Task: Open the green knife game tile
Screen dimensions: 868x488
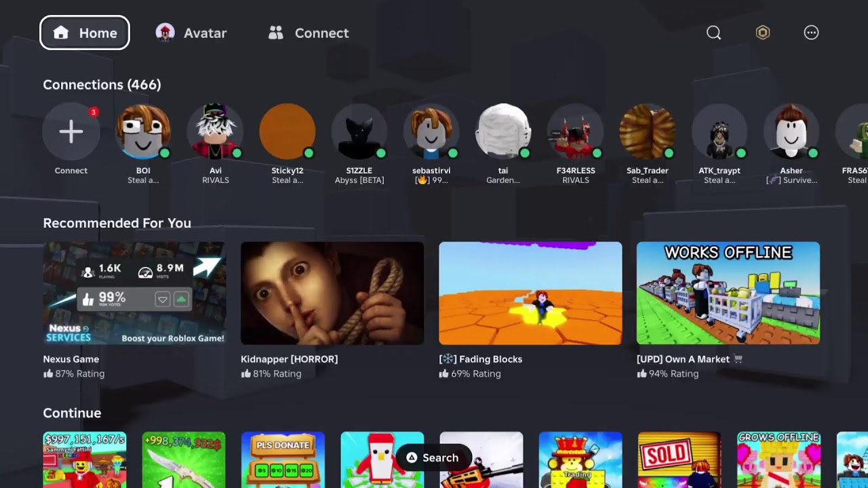Action: click(184, 460)
